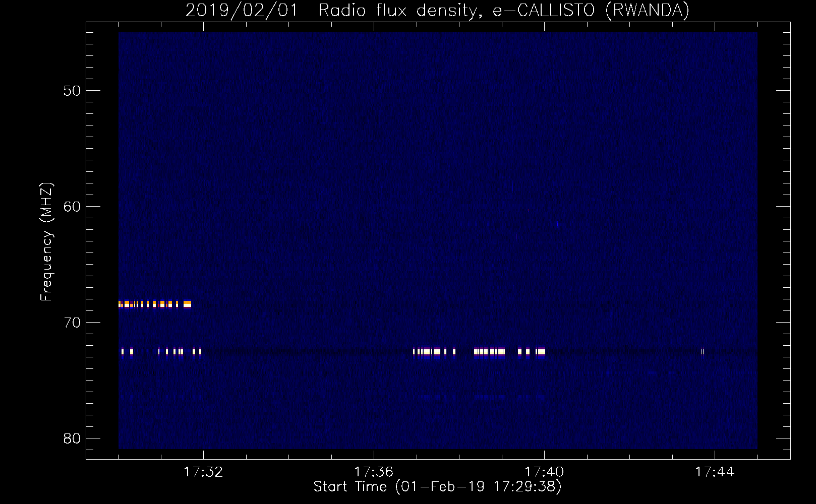Viewport: 816px width, 504px height.
Task: Click the 17:32 time tick label
Action: 203,472
